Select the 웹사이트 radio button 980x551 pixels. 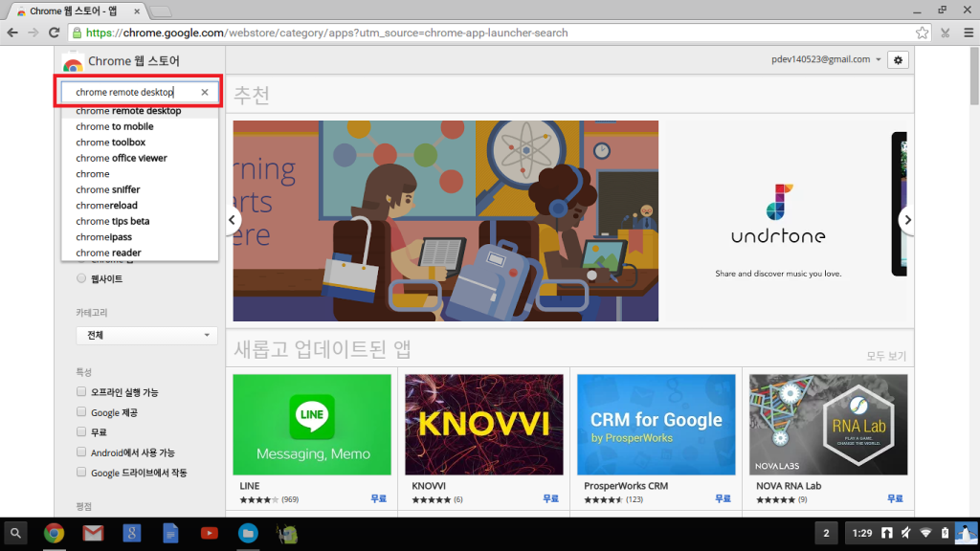pos(81,278)
